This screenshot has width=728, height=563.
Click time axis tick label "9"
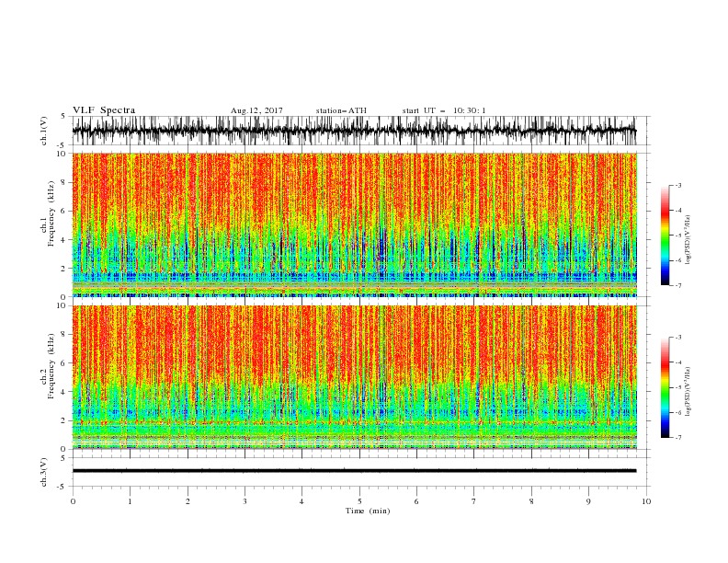tap(588, 501)
